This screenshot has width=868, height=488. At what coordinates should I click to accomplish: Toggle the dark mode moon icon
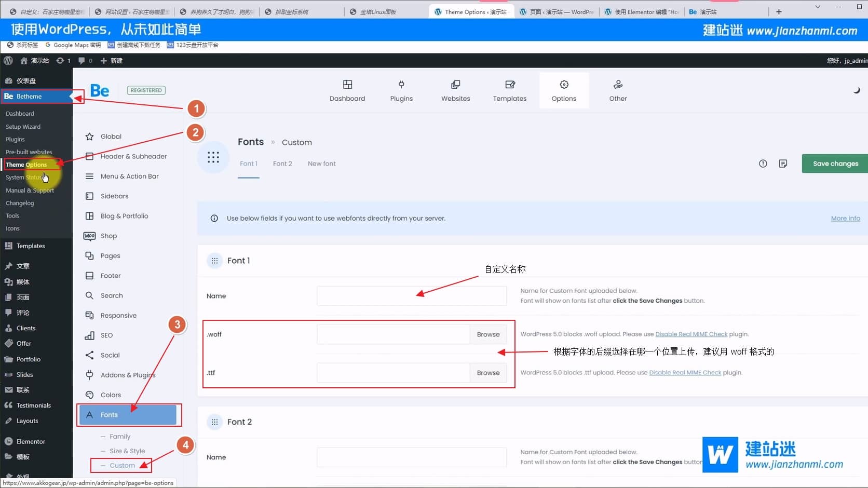pos(857,90)
